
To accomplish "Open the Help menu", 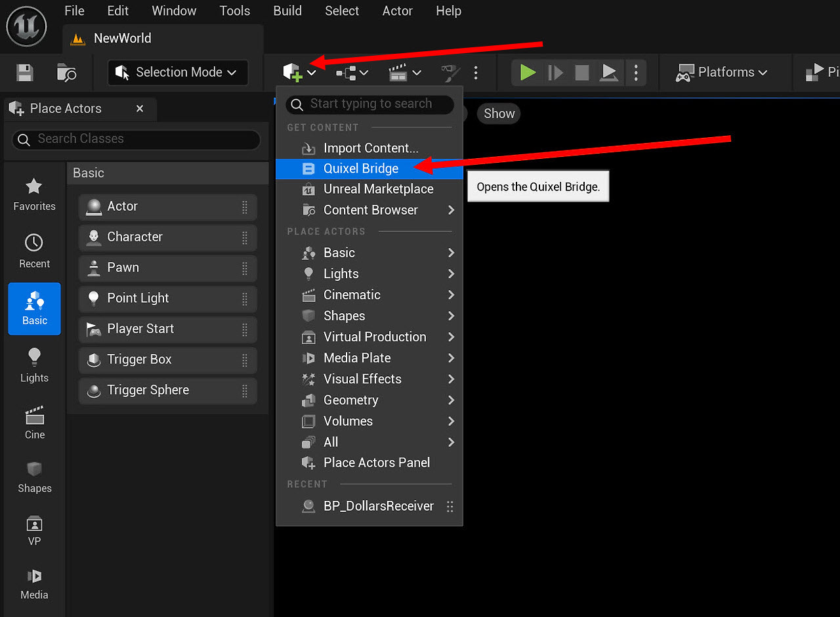I will (448, 11).
